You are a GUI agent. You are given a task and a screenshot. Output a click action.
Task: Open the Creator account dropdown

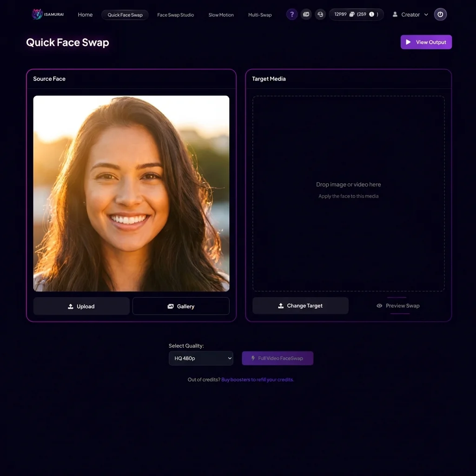[x=410, y=14]
